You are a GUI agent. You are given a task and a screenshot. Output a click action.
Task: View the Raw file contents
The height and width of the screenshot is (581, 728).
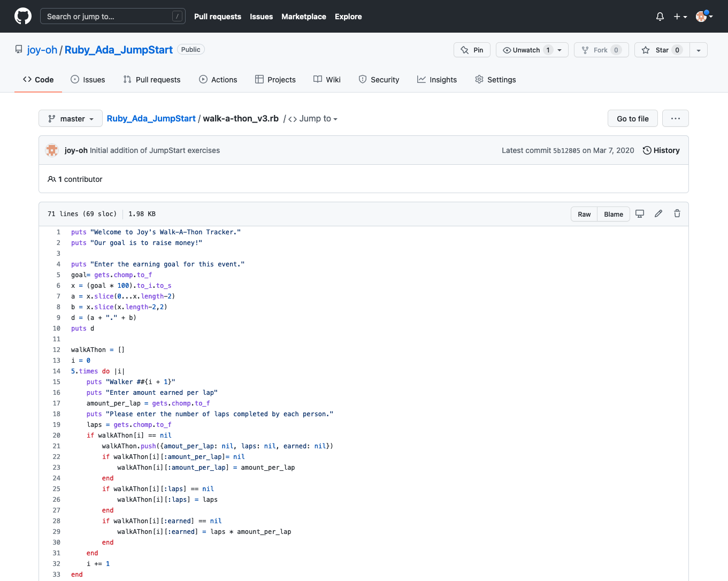(x=584, y=214)
